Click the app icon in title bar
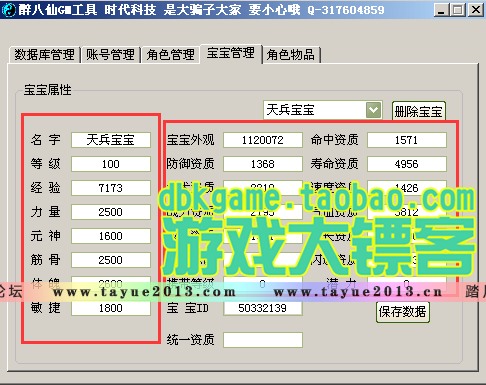 coord(8,10)
